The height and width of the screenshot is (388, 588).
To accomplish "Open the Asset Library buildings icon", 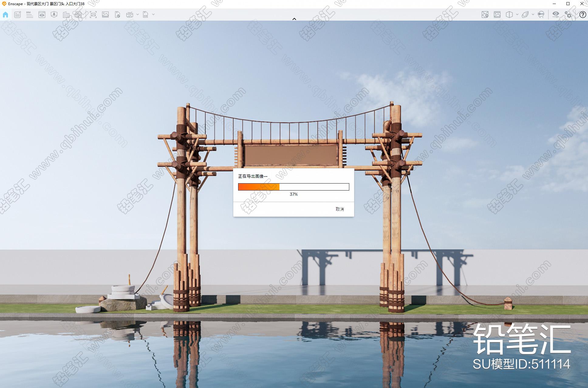I will (66, 14).
